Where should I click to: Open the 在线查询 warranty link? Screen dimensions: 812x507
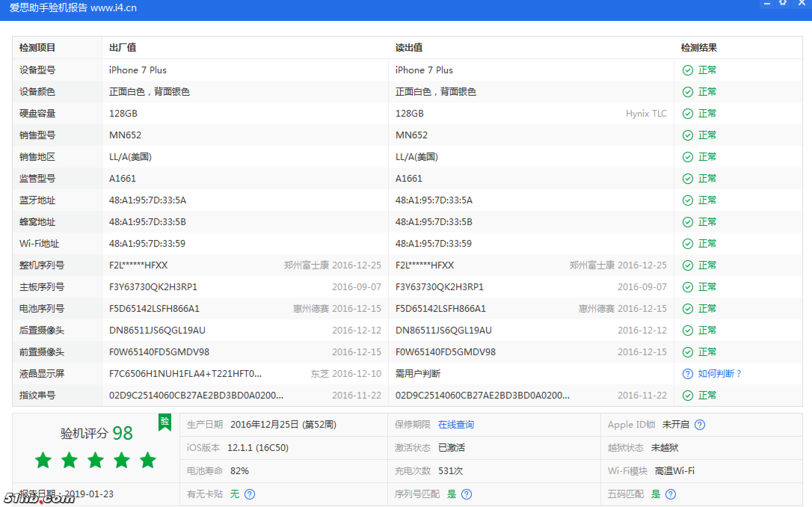pos(456,425)
